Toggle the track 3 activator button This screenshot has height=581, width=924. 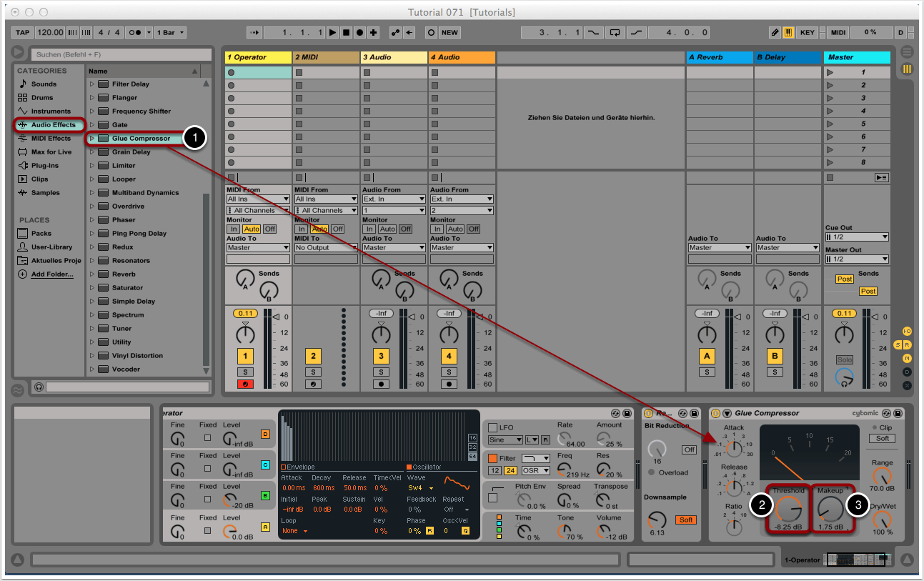click(381, 356)
